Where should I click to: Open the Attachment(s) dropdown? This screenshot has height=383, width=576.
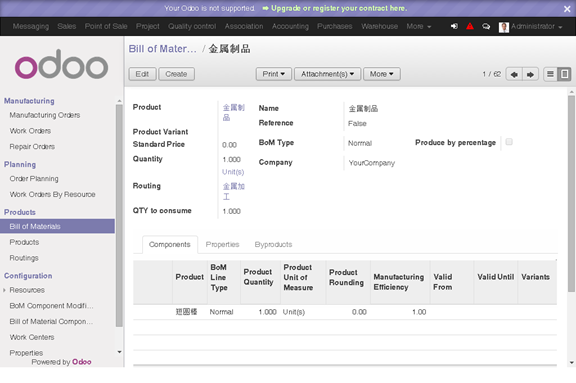(x=327, y=74)
